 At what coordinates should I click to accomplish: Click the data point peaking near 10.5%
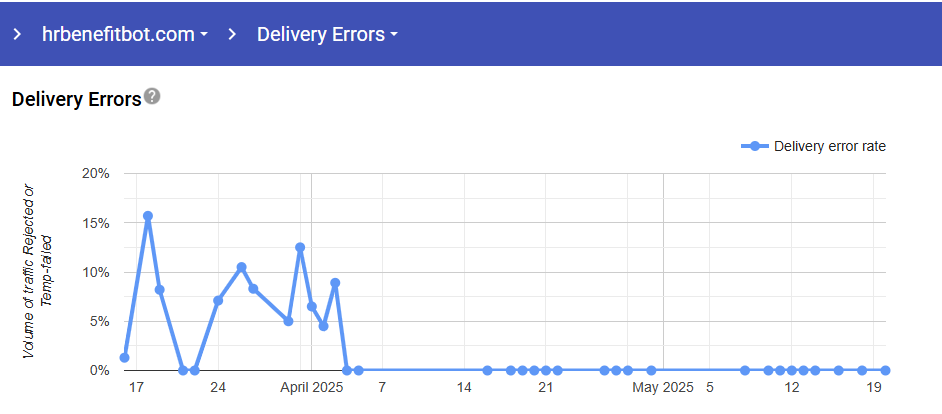[x=241, y=267]
